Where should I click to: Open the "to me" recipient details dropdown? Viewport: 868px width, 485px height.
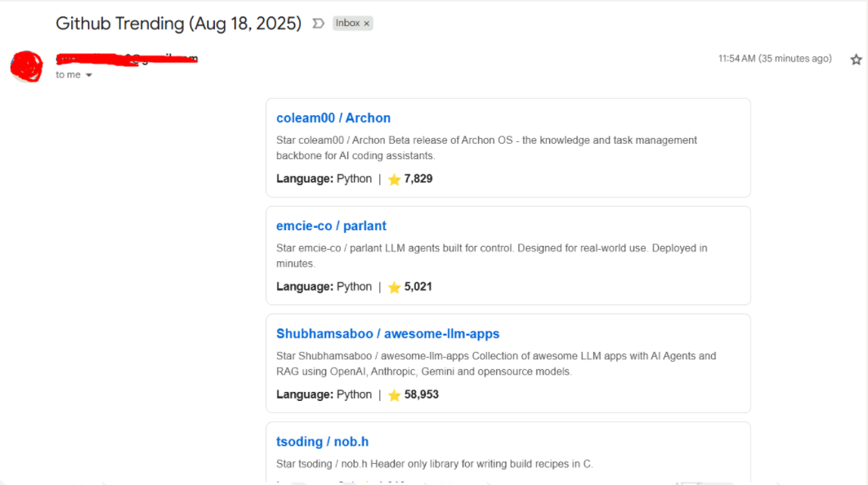point(73,74)
